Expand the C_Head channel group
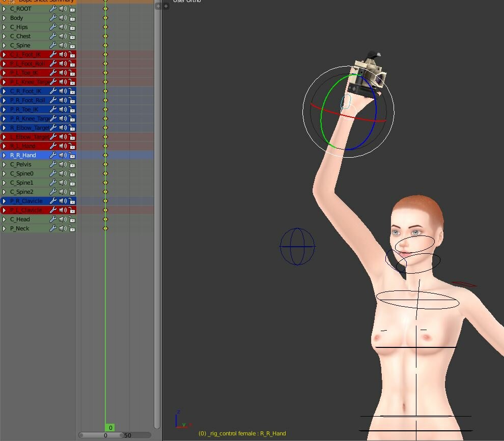Screen dimensions: 504x441 point(4,219)
